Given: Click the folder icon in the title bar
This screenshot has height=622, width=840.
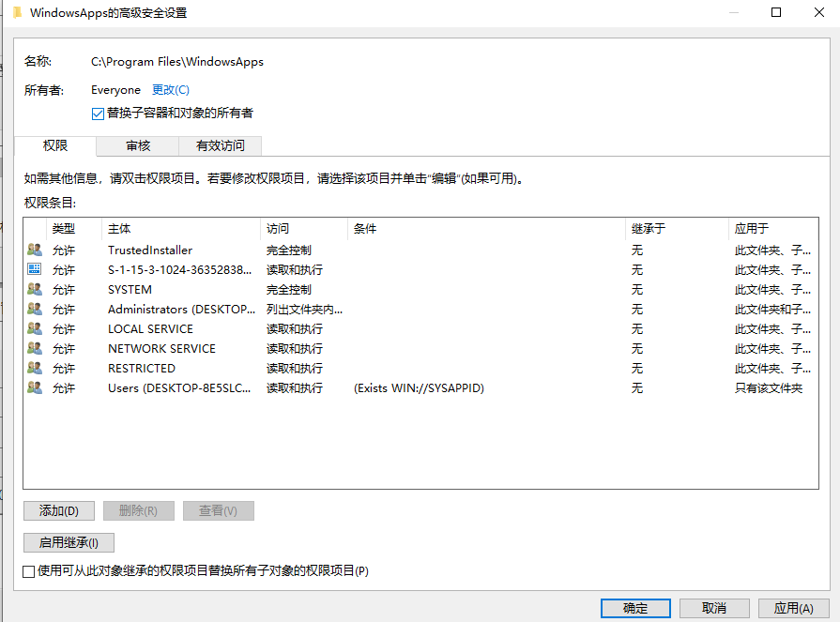Looking at the screenshot, I should (x=16, y=12).
